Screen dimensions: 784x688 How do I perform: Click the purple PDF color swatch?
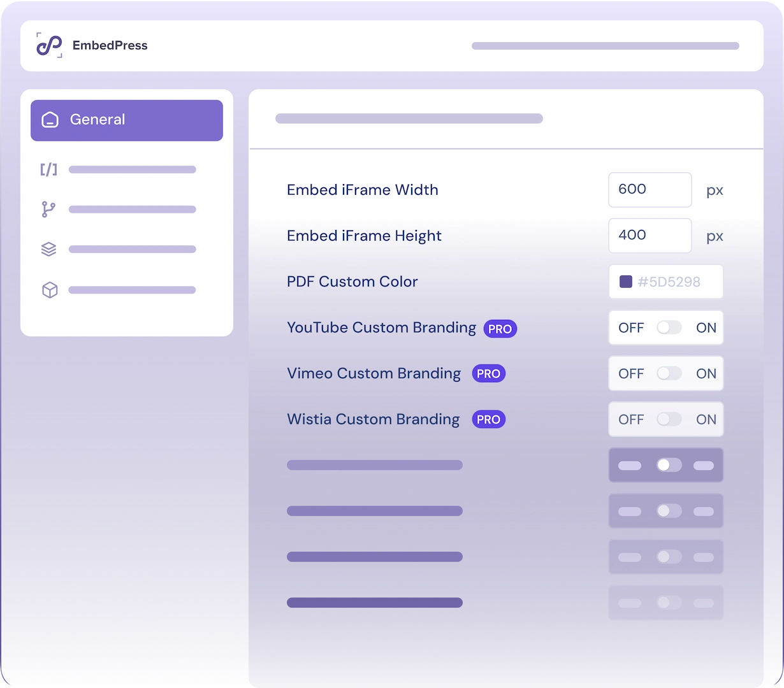click(x=625, y=282)
